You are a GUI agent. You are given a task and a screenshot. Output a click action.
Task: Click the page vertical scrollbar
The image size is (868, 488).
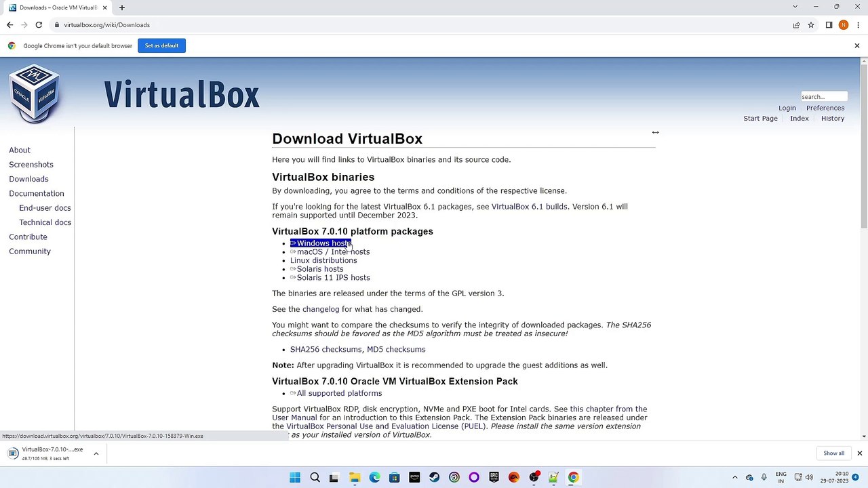tap(863, 146)
